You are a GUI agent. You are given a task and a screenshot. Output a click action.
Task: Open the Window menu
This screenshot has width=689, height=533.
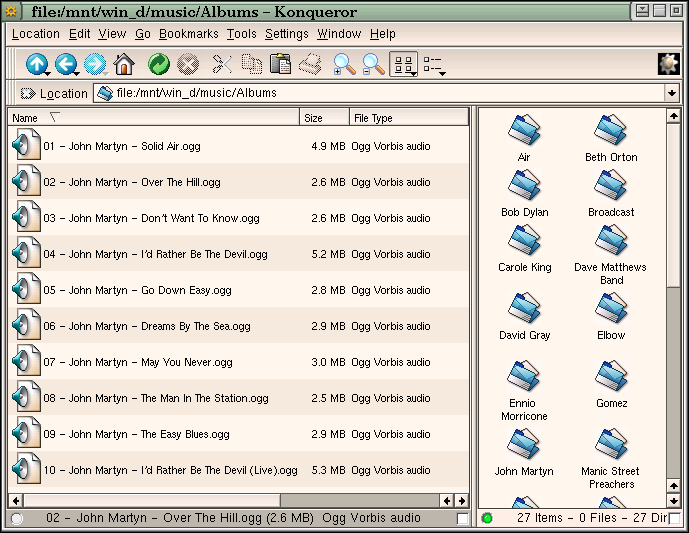pyautogui.click(x=339, y=34)
